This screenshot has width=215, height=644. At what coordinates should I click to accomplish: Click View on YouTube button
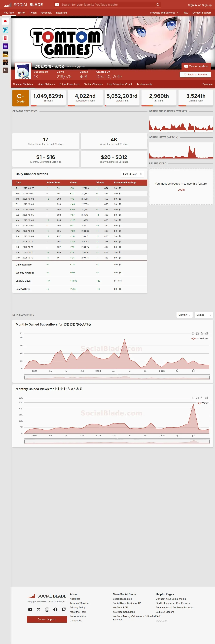(196, 66)
